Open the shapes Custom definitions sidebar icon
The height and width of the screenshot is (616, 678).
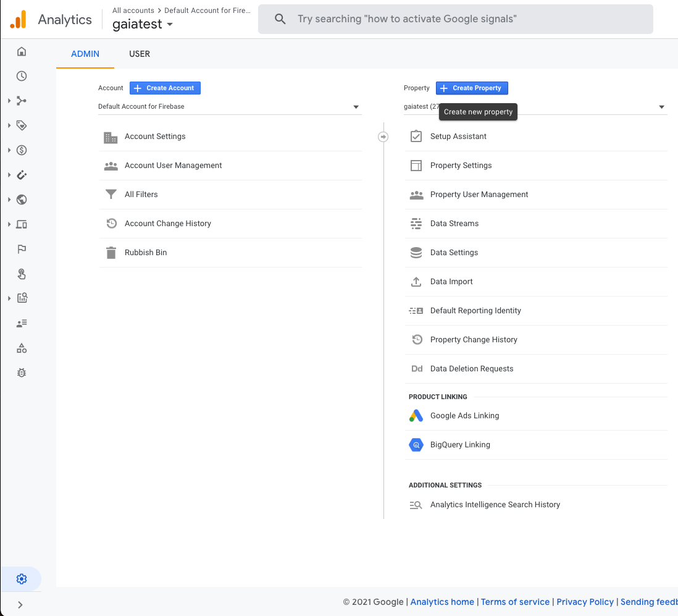click(x=22, y=348)
